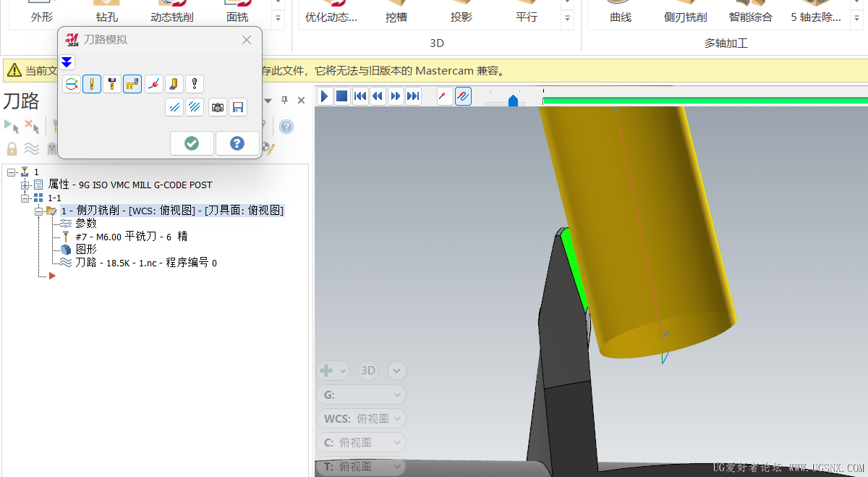Screen dimensions: 868x477
Task: Open G: view selector dropdown
Action: point(361,394)
